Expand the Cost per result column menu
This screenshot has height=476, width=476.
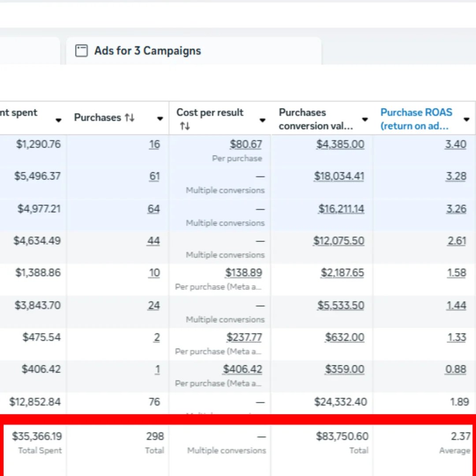(263, 120)
